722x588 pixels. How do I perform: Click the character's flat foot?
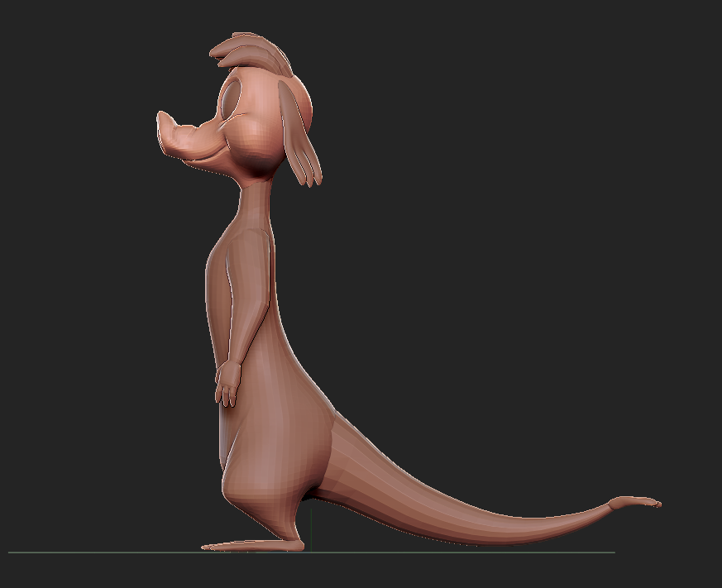click(253, 545)
